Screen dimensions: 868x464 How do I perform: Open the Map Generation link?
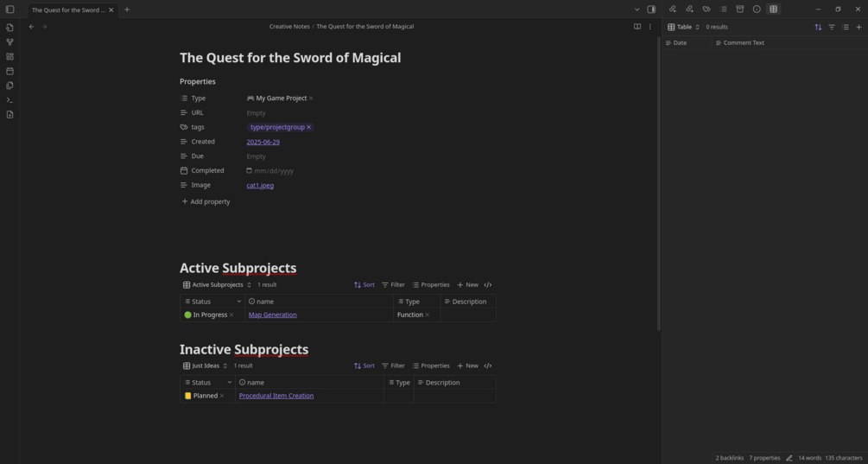272,315
